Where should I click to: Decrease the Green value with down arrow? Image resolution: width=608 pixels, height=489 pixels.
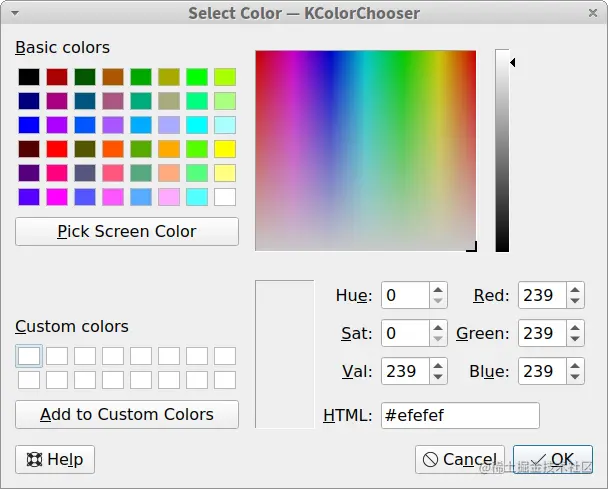pos(575,340)
